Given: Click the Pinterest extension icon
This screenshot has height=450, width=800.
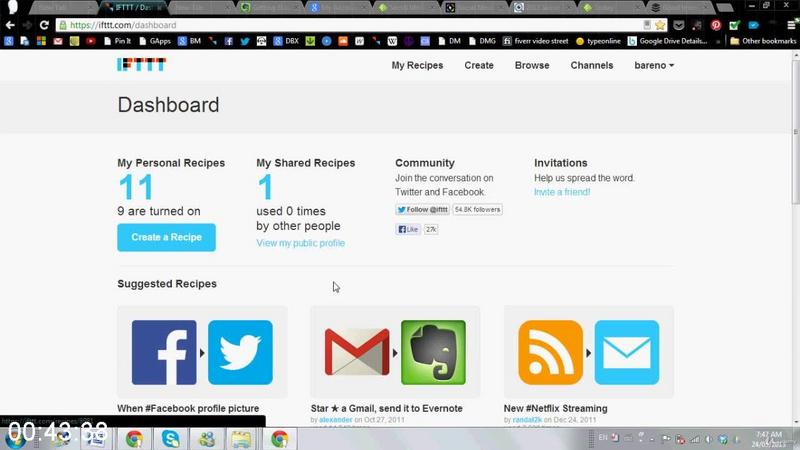Looking at the screenshot, I should 716,25.
